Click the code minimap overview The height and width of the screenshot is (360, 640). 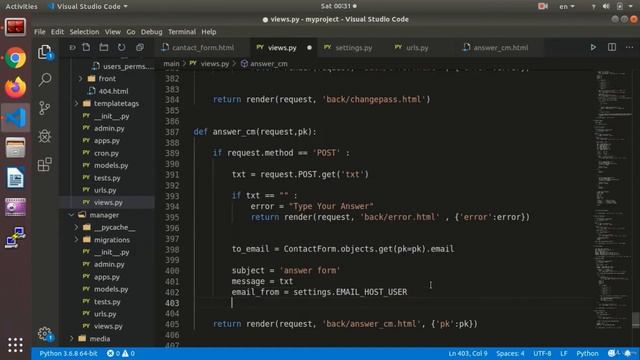coord(612,200)
